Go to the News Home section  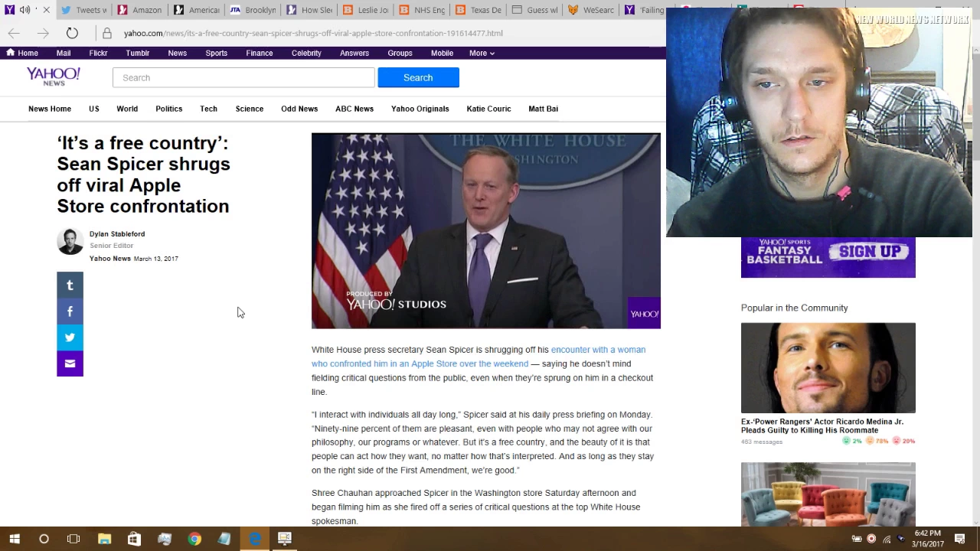coord(50,109)
